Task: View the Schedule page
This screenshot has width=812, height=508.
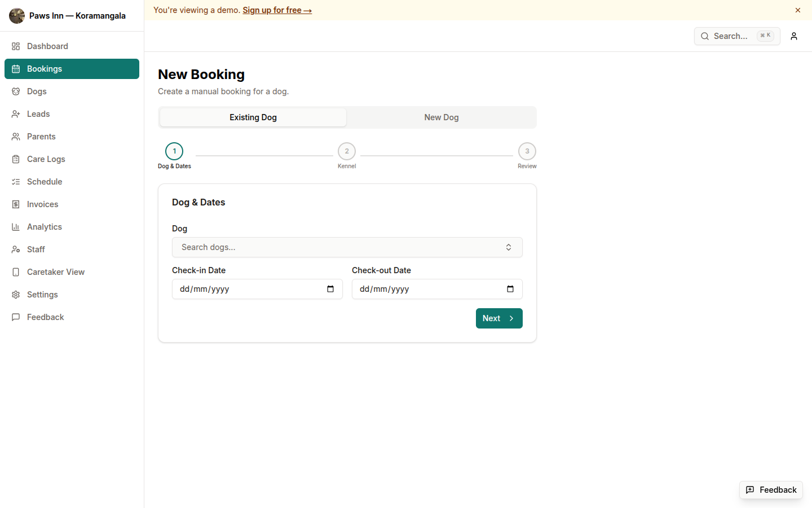Action: [x=45, y=181]
